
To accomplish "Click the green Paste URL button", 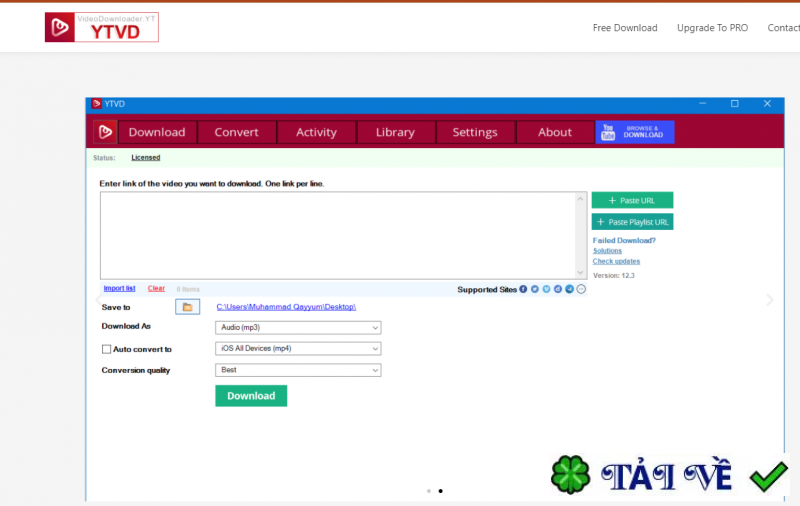I will [632, 200].
